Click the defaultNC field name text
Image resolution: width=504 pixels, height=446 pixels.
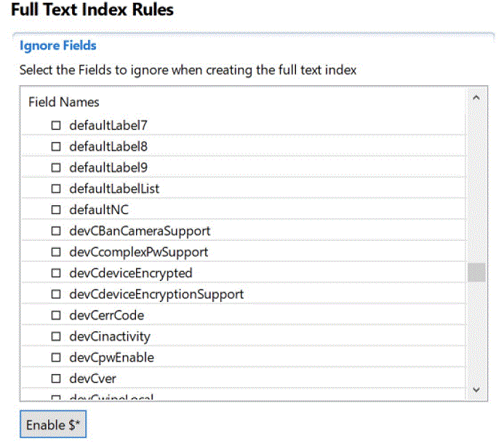tap(99, 210)
